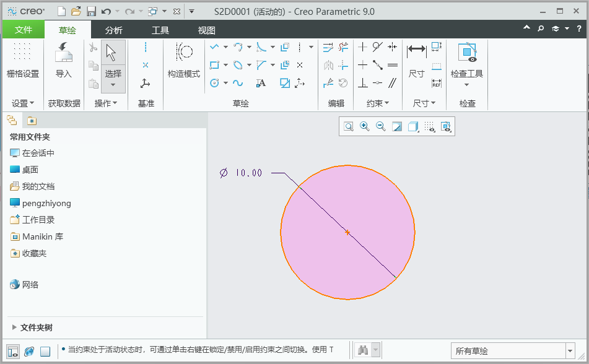Toggle the browser display in status bar

29,351
